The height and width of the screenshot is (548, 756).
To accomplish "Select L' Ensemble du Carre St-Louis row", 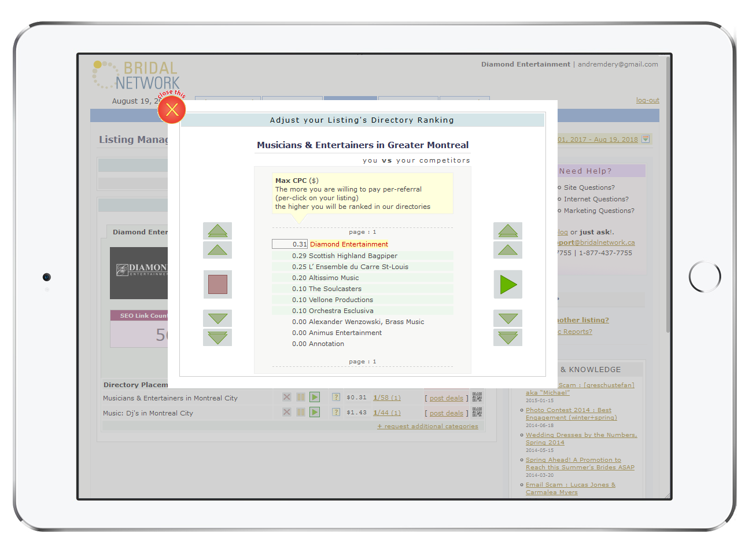I will coord(363,267).
